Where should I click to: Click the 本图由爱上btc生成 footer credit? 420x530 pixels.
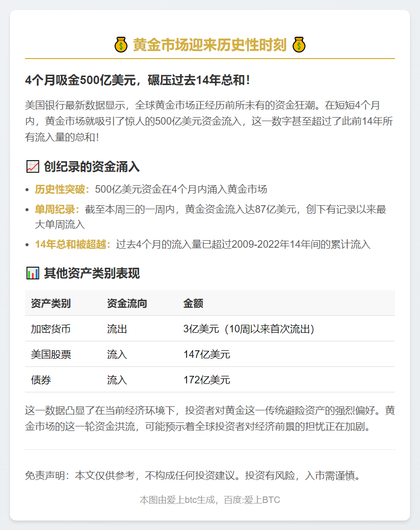(x=209, y=500)
